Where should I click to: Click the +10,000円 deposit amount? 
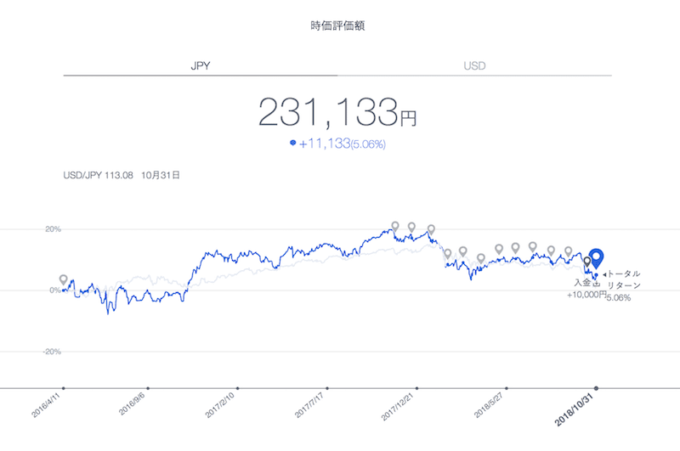[586, 295]
